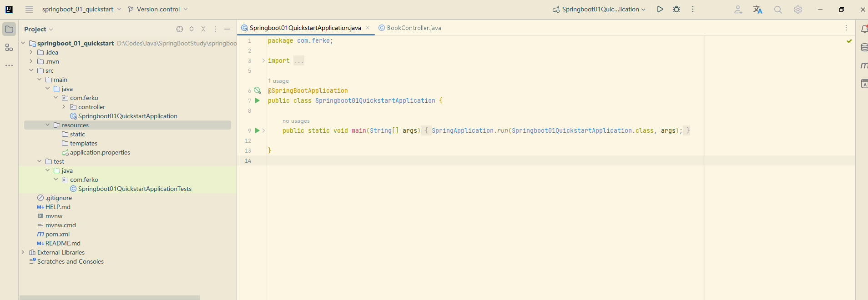Expand the folded import statement
Viewport: 868px width, 300px height.
pos(263,60)
